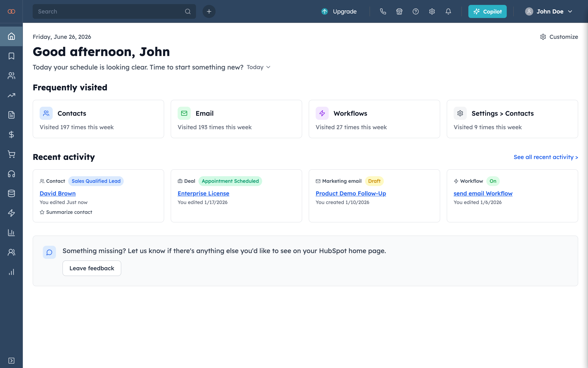The image size is (588, 368).
Task: Open Product Demo Follow-Up email link
Action: point(351,193)
